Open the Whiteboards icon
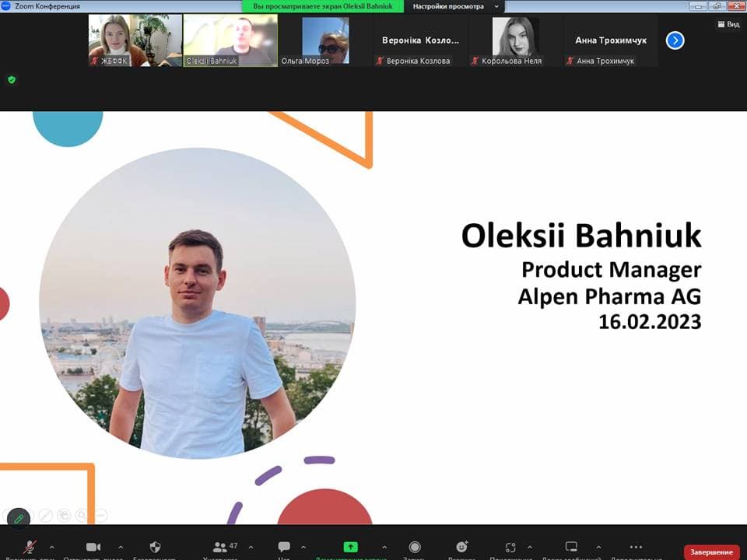The image size is (747, 560). (x=571, y=547)
